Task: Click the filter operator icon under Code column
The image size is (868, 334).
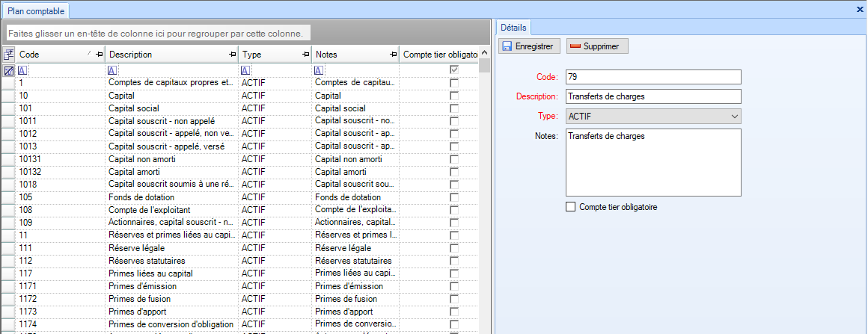Action: 22,70
